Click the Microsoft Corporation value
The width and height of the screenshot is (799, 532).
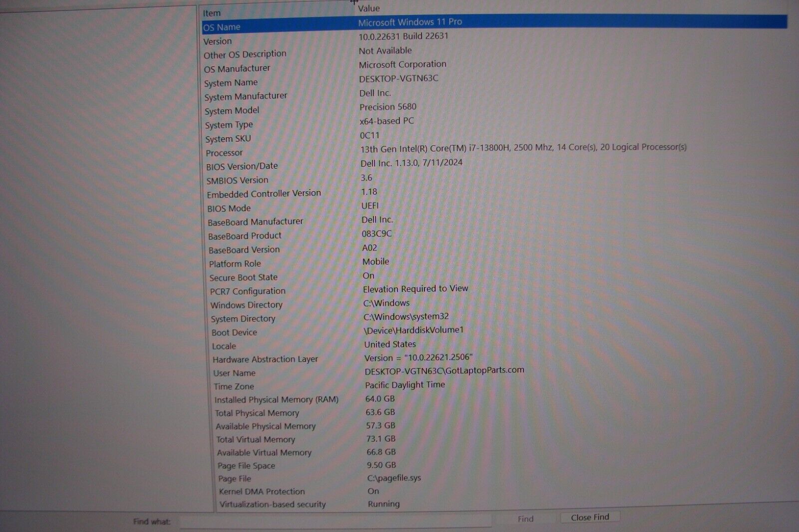(402, 64)
